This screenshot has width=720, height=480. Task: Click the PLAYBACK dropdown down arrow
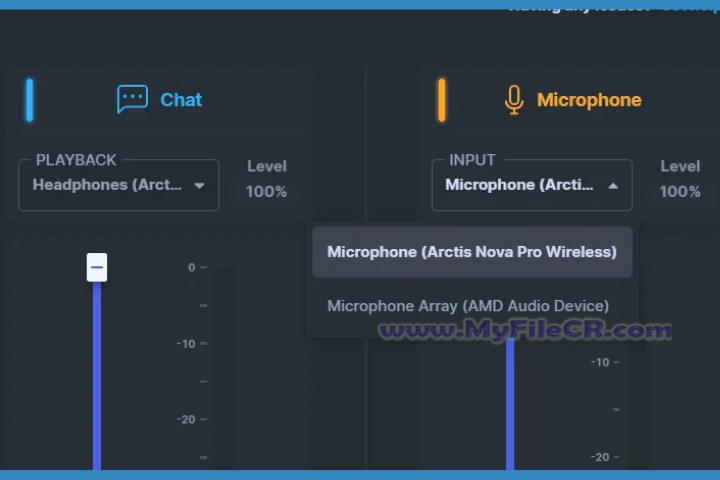tap(199, 185)
